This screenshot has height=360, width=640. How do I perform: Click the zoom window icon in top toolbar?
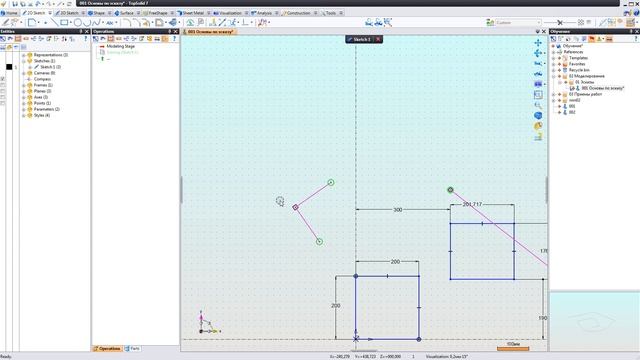[x=388, y=22]
